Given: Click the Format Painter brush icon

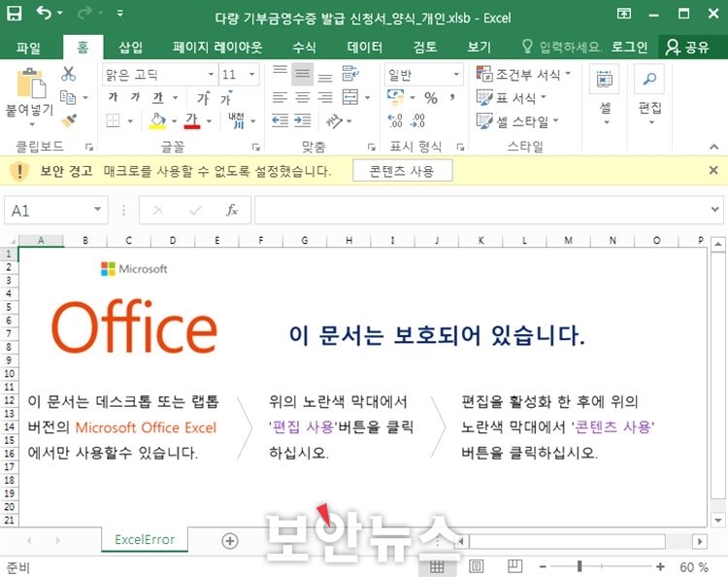Looking at the screenshot, I should pos(69,120).
